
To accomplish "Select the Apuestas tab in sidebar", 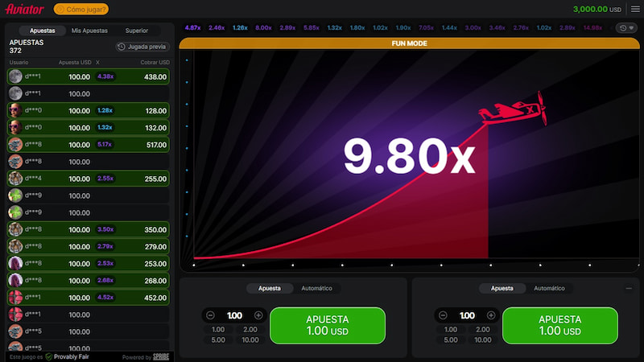I will click(43, 31).
